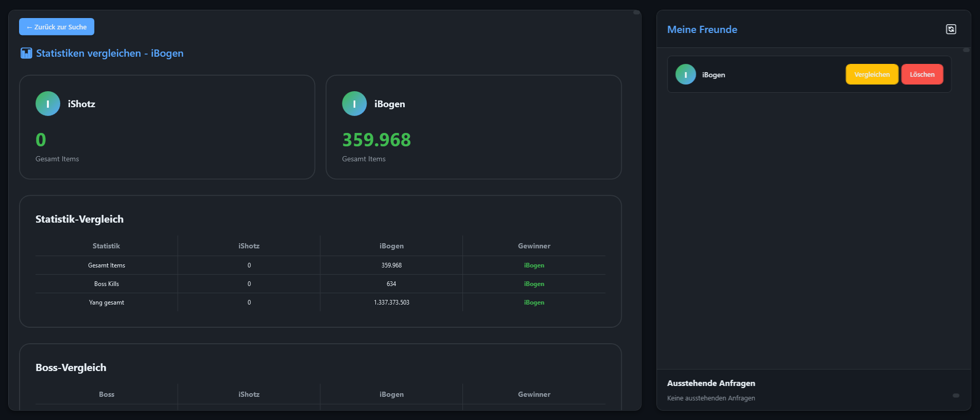Click the Yang value 1.337.373.503
The image size is (980, 420).
point(391,303)
